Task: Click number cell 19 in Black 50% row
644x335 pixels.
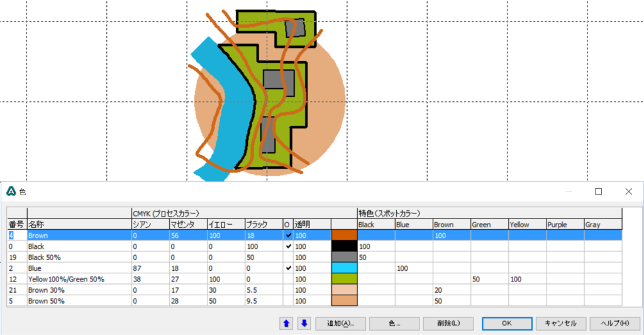Action: (17, 258)
